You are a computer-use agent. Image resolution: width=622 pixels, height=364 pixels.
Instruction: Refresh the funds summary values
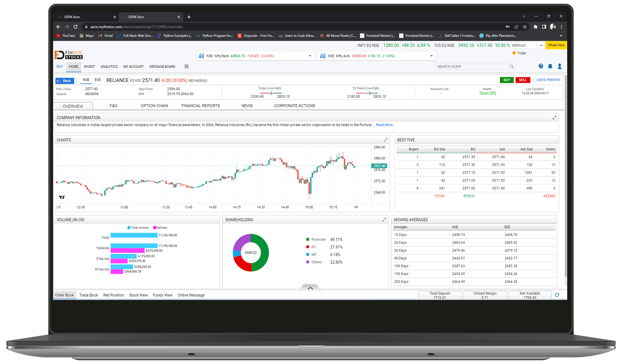click(x=557, y=295)
